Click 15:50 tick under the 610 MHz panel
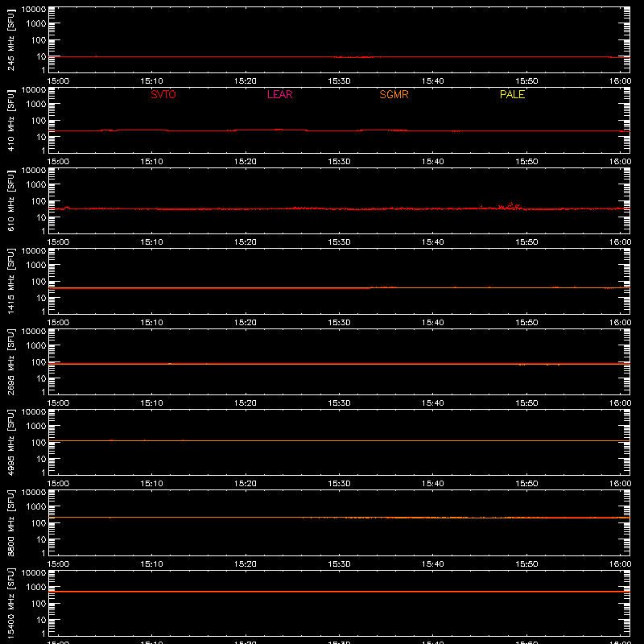644x644 pixels. coord(526,242)
